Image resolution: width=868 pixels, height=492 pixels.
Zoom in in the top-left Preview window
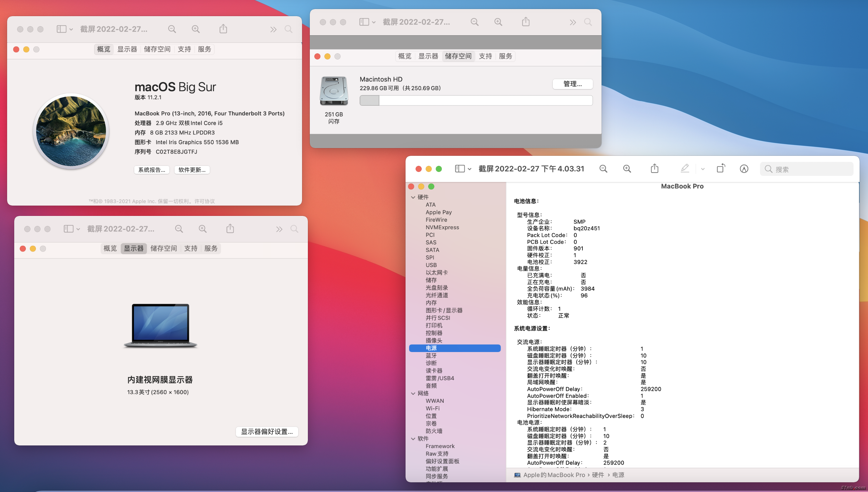pyautogui.click(x=196, y=29)
